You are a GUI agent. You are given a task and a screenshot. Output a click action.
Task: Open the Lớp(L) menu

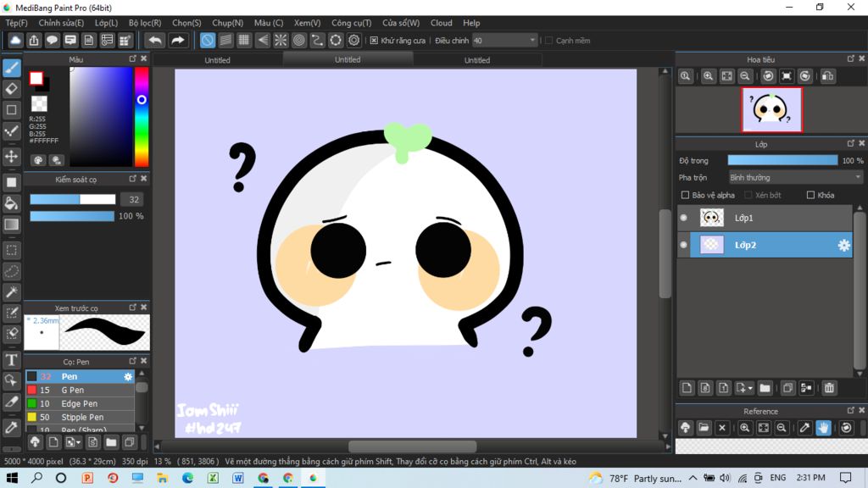106,23
